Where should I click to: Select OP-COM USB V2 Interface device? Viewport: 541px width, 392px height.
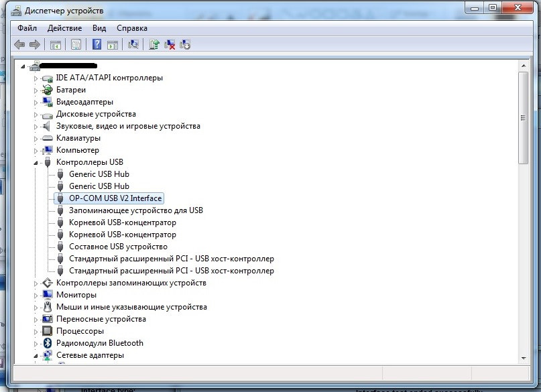[115, 198]
